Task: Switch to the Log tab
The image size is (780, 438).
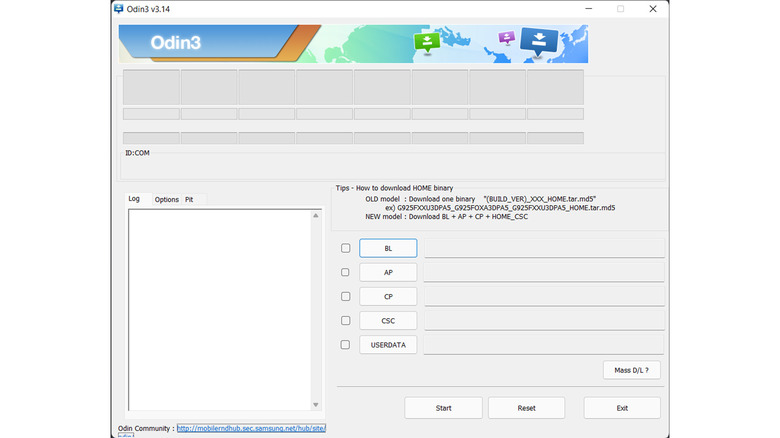Action: (134, 199)
